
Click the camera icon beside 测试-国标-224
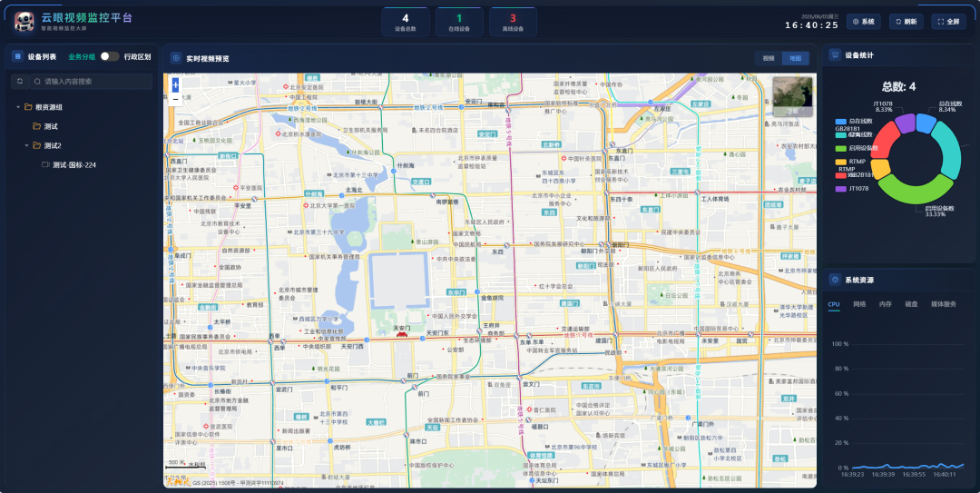click(x=45, y=164)
